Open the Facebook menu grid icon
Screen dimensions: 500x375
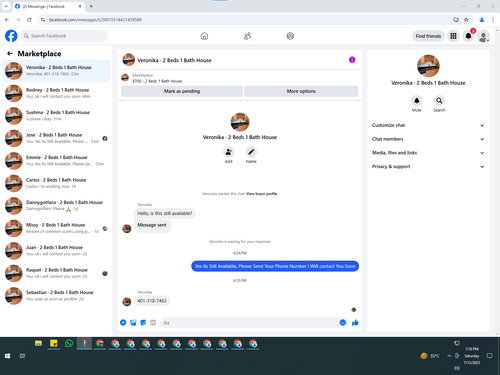453,36
